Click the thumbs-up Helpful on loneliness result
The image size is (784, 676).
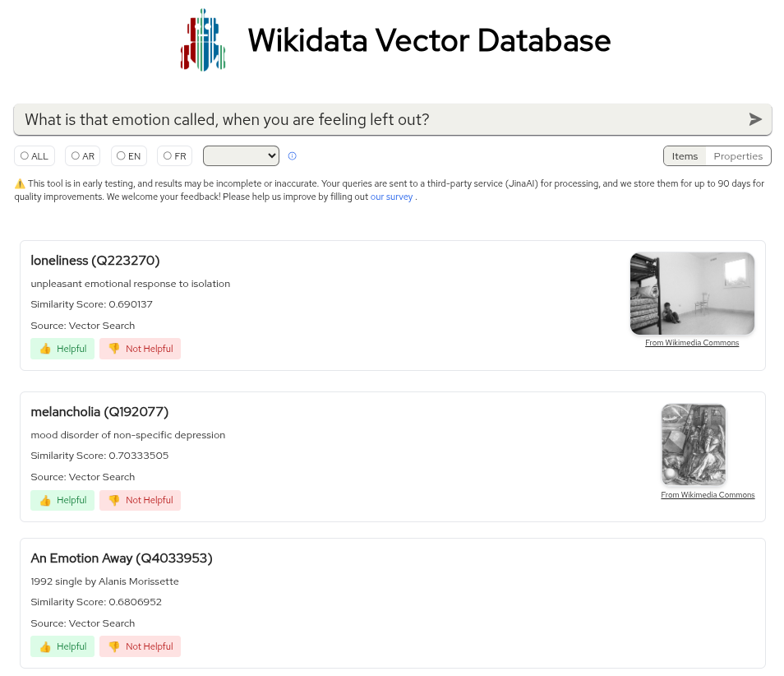(62, 349)
